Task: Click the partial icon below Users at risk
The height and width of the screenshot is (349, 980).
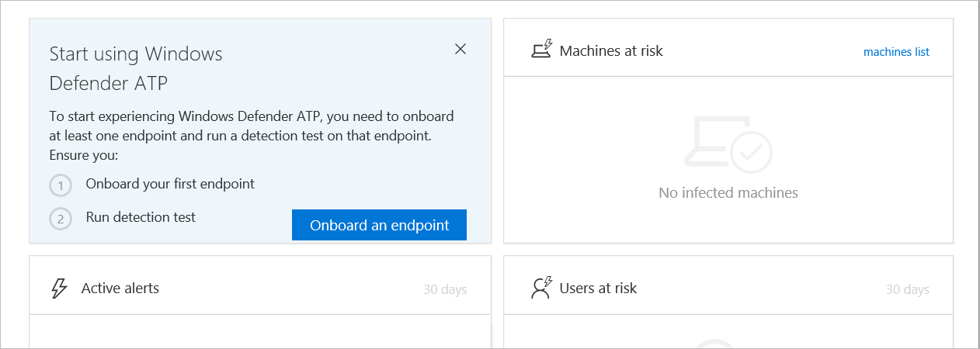Action: click(716, 344)
